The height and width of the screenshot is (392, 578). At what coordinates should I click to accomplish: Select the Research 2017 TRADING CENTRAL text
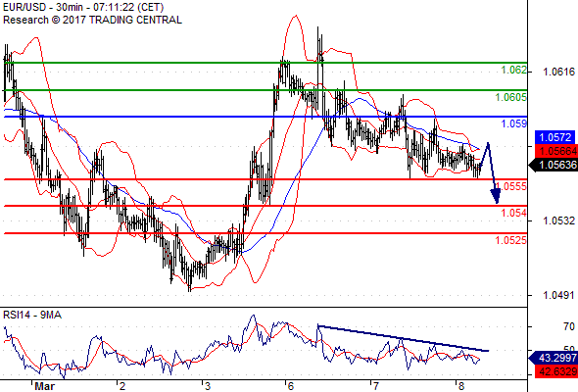[x=92, y=20]
